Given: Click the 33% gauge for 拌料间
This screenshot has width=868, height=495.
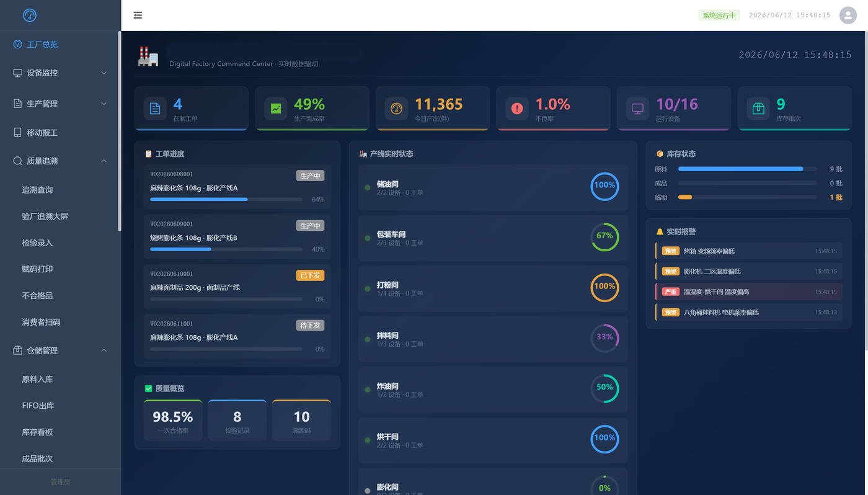Looking at the screenshot, I should coord(604,337).
